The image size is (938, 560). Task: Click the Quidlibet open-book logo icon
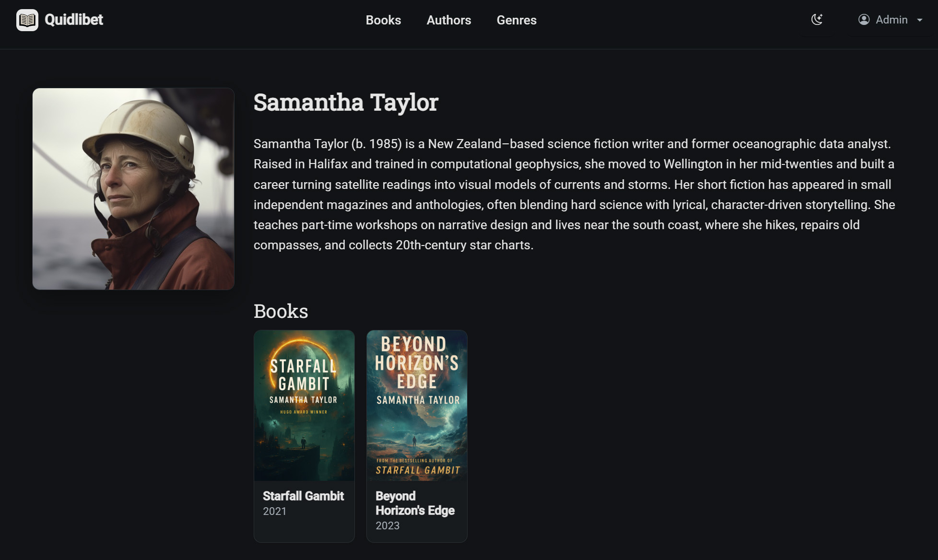[27, 20]
